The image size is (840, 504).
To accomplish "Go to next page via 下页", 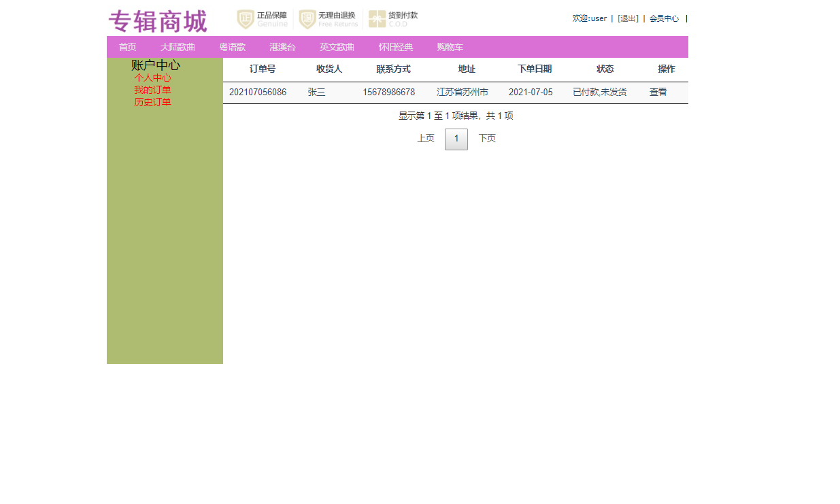I will point(487,138).
